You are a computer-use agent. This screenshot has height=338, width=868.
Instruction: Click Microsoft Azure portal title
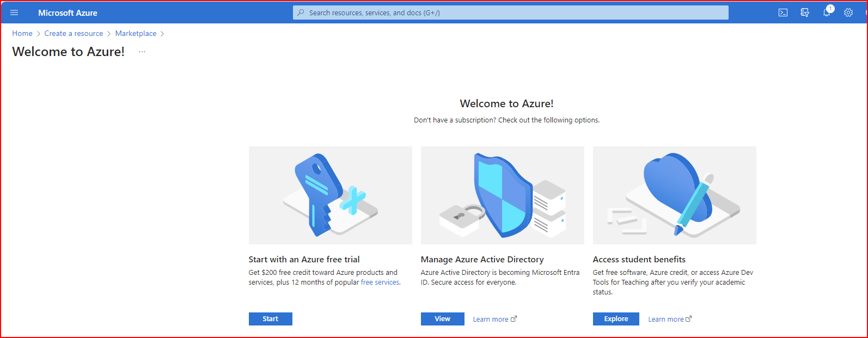pyautogui.click(x=68, y=13)
